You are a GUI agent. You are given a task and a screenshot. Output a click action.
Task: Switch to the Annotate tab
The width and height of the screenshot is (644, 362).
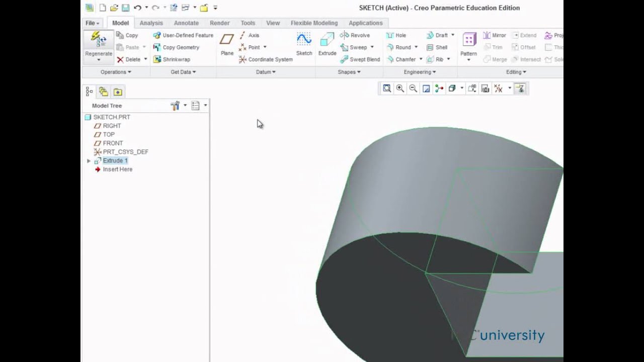(x=186, y=23)
